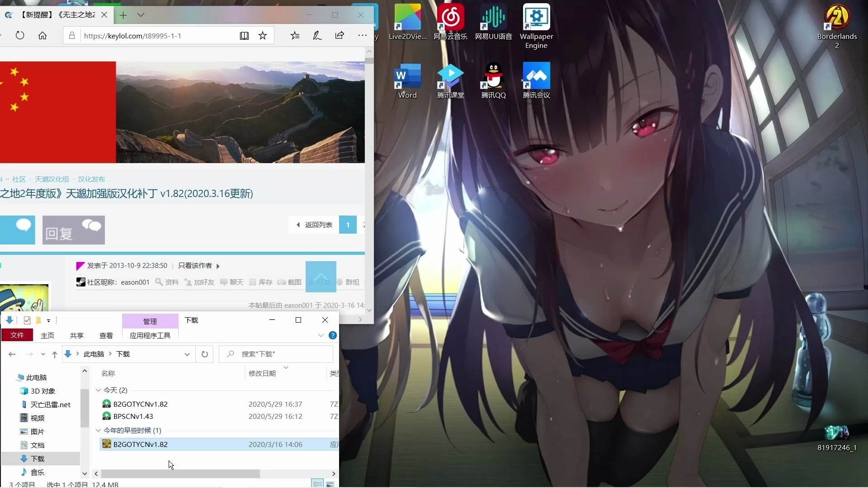Refresh the 下载 folder in File Explorer
The height and width of the screenshot is (488, 868).
tap(205, 354)
